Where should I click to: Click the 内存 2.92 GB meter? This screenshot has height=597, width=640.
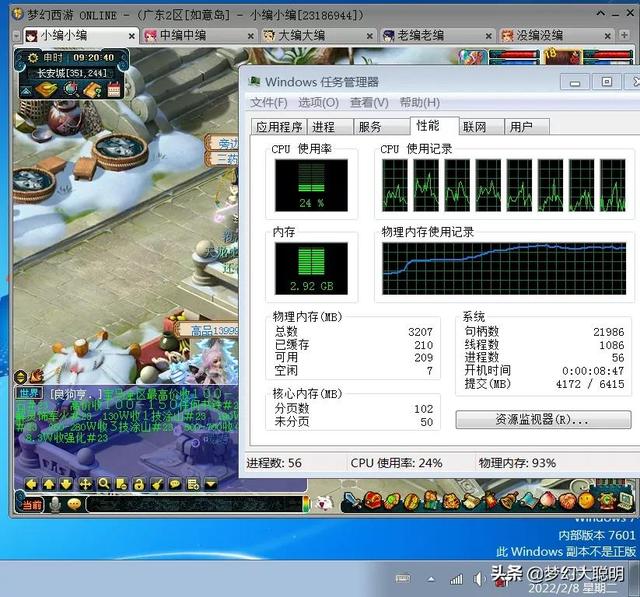(x=311, y=269)
